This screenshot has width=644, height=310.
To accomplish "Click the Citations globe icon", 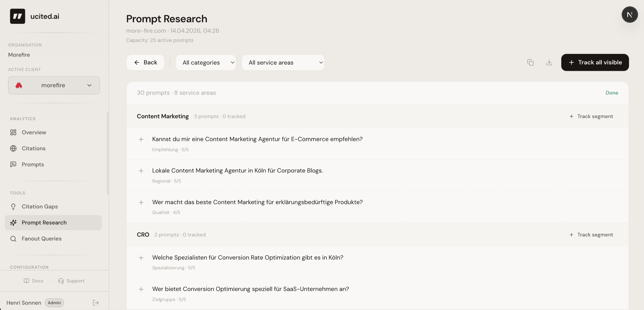I will point(13,148).
